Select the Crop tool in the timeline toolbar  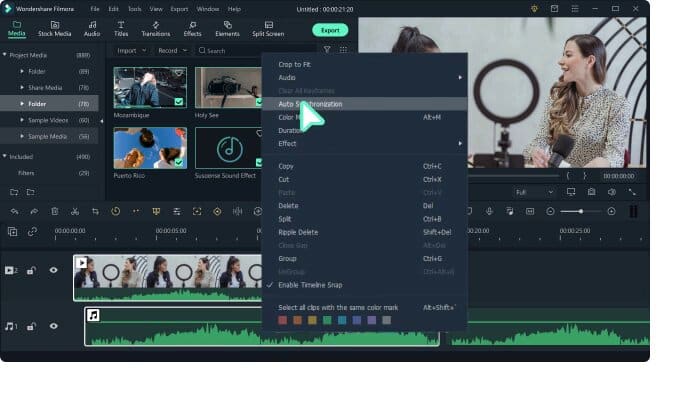(95, 212)
